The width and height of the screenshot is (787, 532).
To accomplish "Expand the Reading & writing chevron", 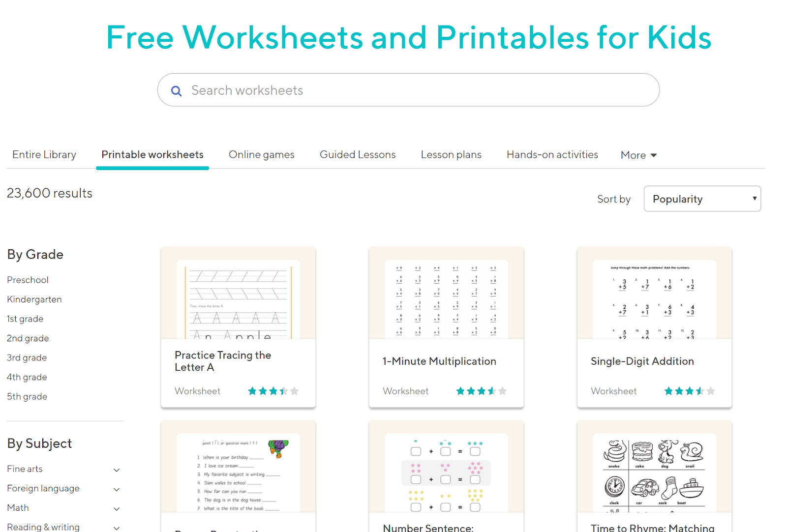I will pos(117,528).
